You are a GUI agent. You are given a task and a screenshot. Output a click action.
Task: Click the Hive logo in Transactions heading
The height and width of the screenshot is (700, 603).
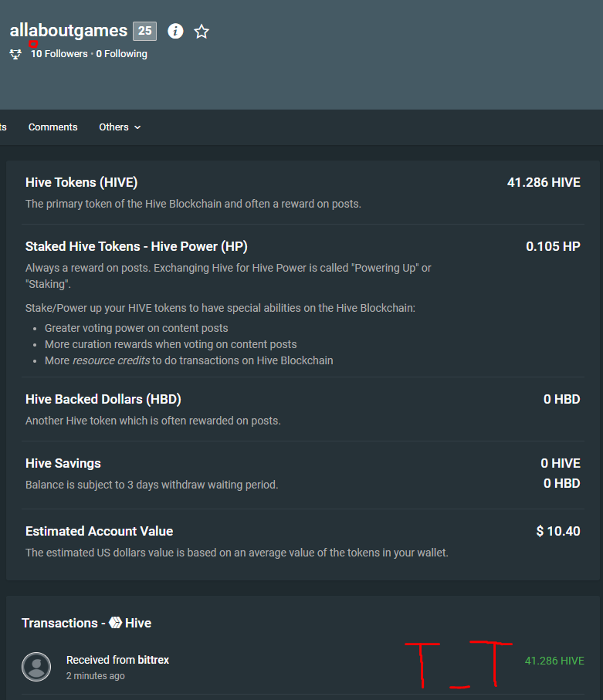pyautogui.click(x=115, y=623)
